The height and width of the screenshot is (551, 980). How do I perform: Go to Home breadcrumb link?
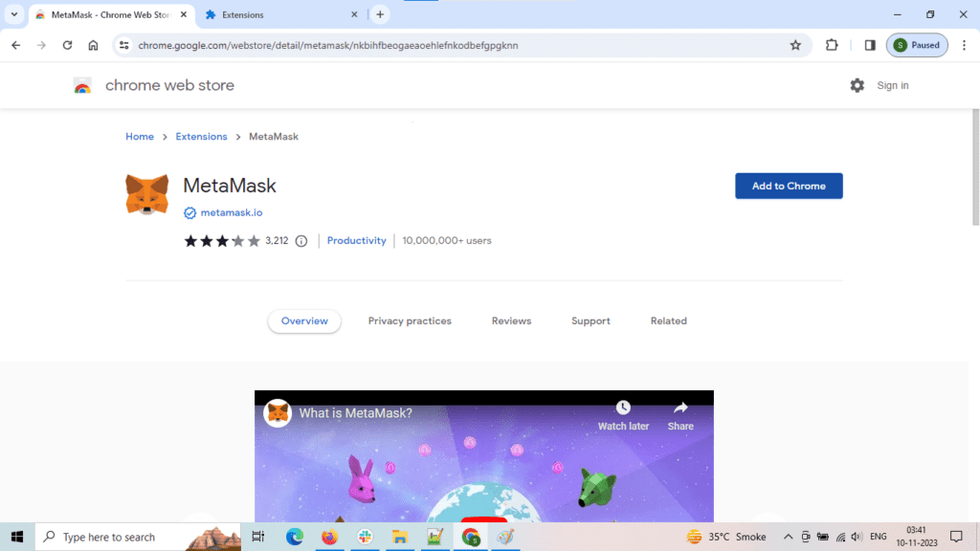[x=140, y=136]
